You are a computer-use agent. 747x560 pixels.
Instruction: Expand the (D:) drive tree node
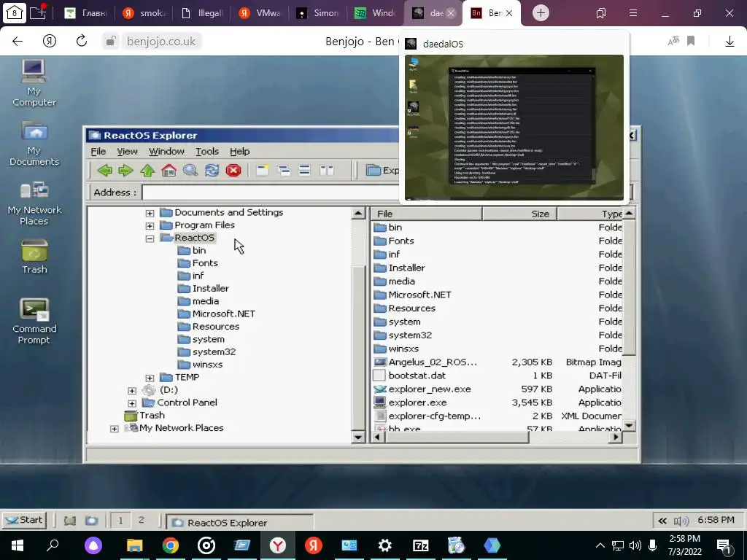point(132,391)
